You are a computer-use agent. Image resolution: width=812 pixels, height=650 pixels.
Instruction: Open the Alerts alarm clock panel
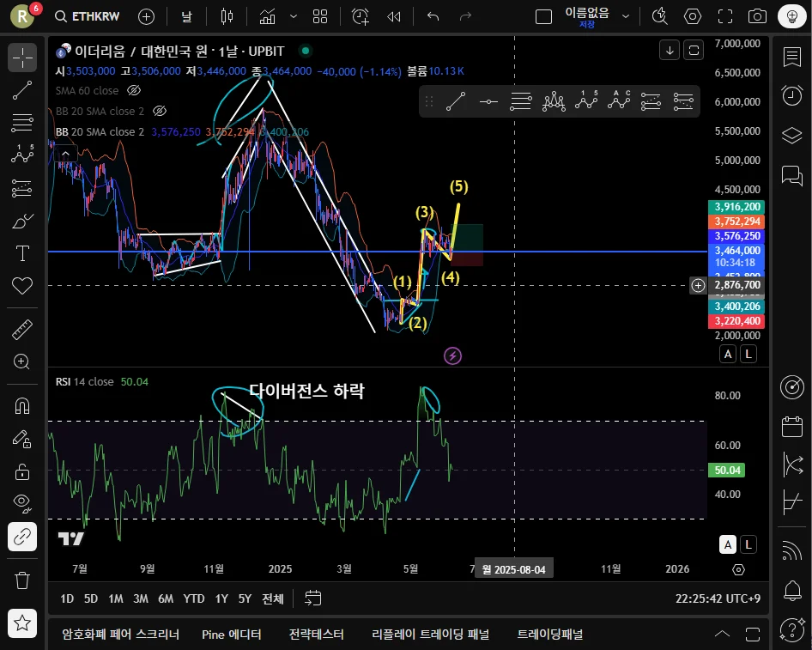coord(791,95)
